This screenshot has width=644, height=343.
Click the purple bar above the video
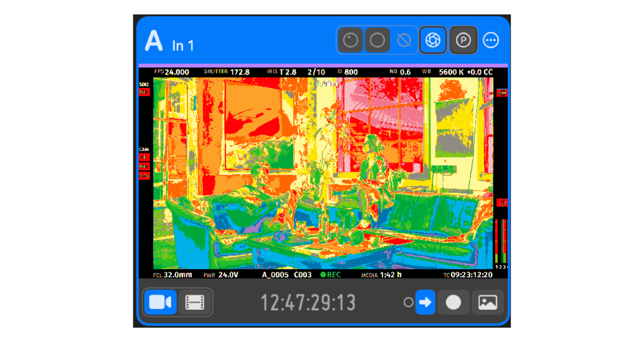pos(323,66)
